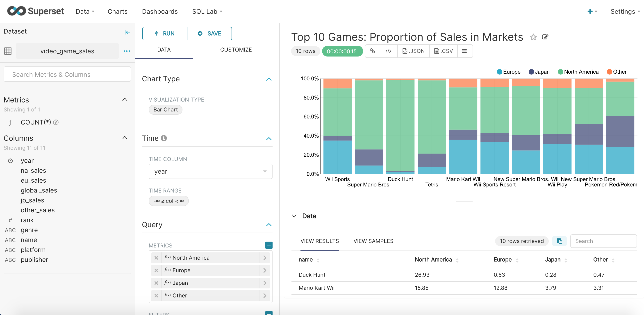Collapse the Query section
644x315 pixels.
pyautogui.click(x=269, y=224)
